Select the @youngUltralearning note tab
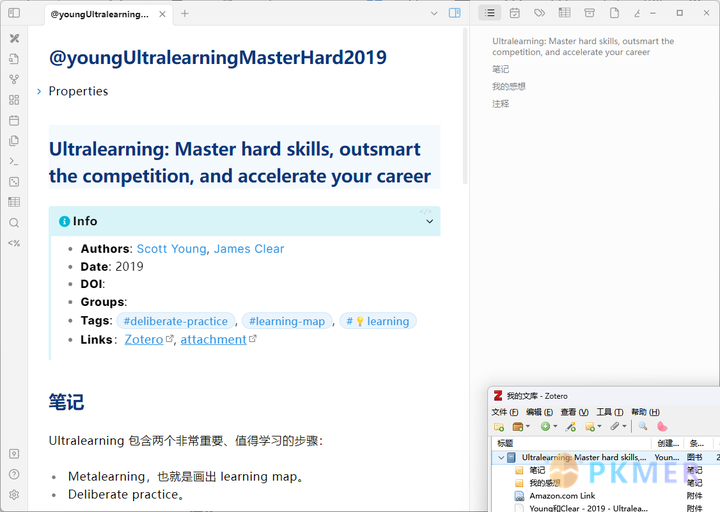This screenshot has width=720, height=512. pos(100,14)
